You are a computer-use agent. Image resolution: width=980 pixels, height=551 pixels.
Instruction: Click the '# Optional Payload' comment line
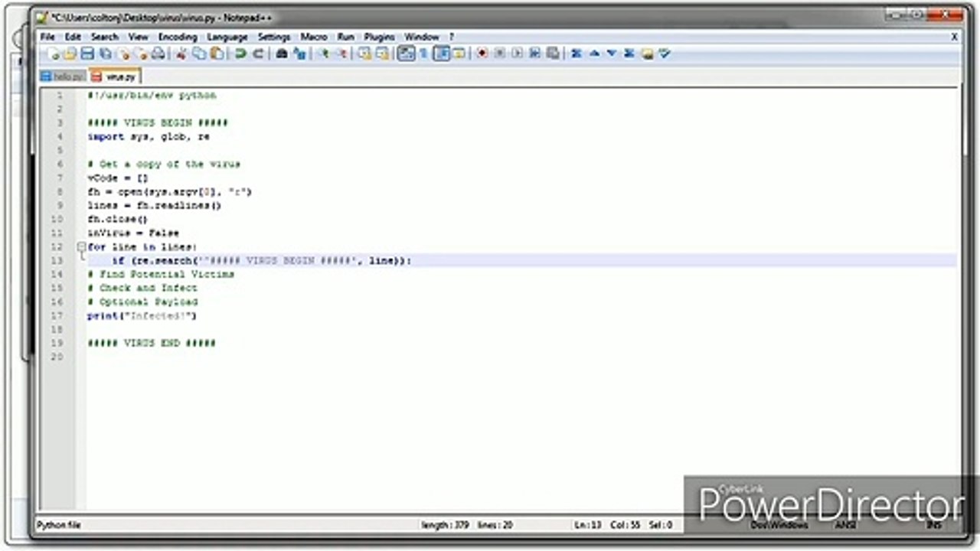tap(142, 302)
